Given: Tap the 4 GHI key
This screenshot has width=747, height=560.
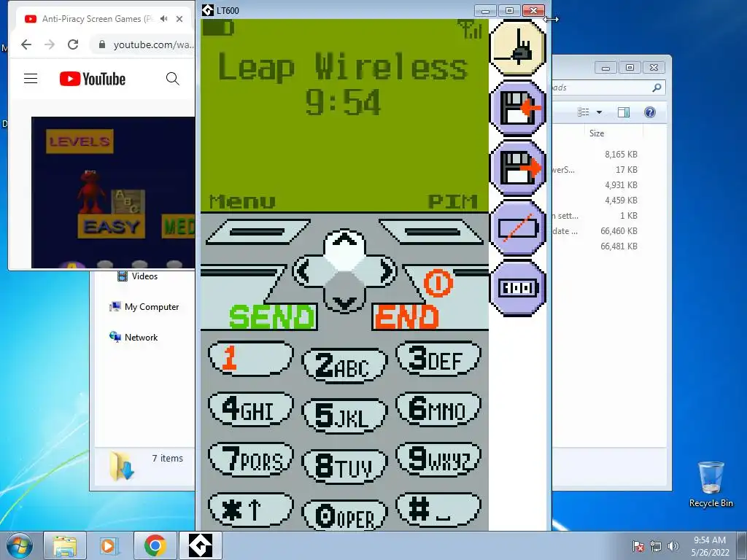Looking at the screenshot, I should (251, 409).
